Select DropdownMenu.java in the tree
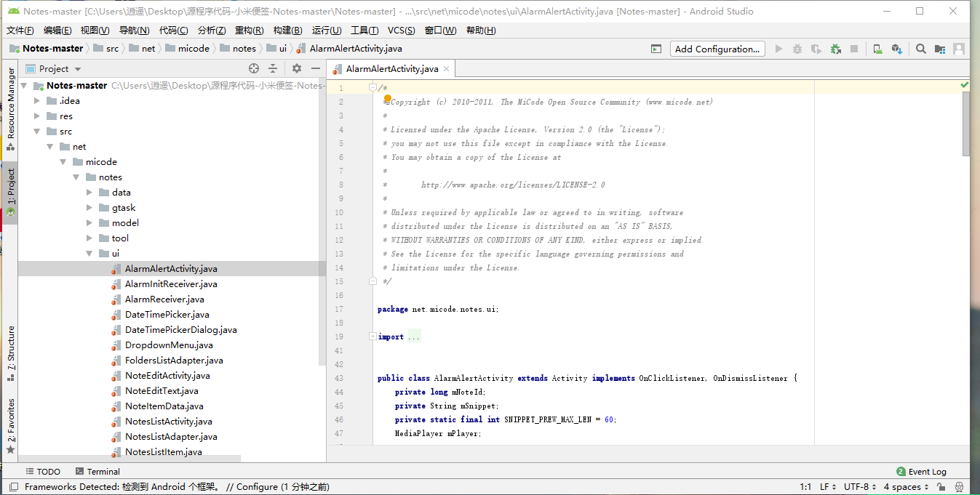This screenshot has height=495, width=980. pos(169,345)
